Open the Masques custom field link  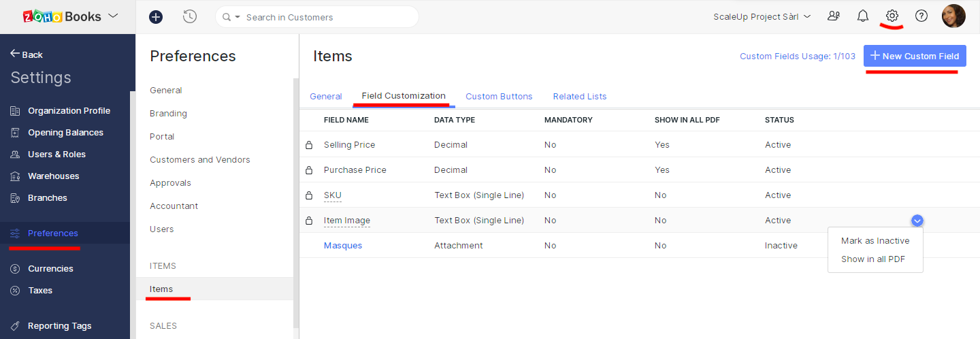[x=343, y=246]
